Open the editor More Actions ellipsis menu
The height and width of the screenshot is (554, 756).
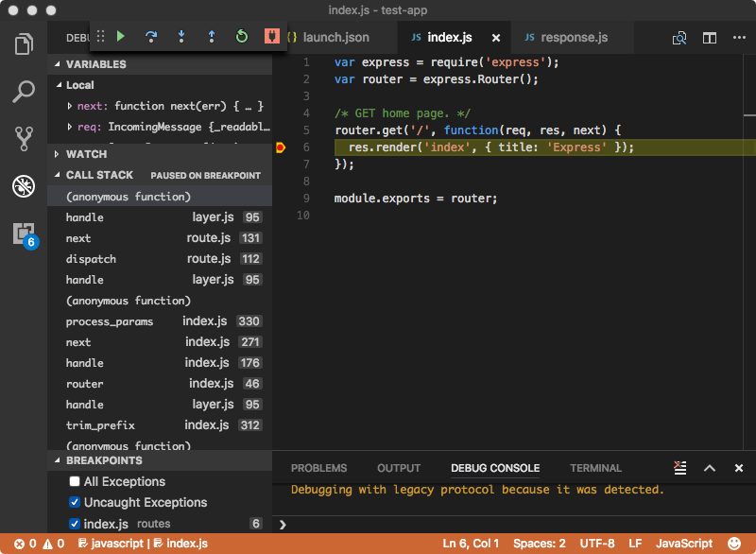tap(739, 37)
